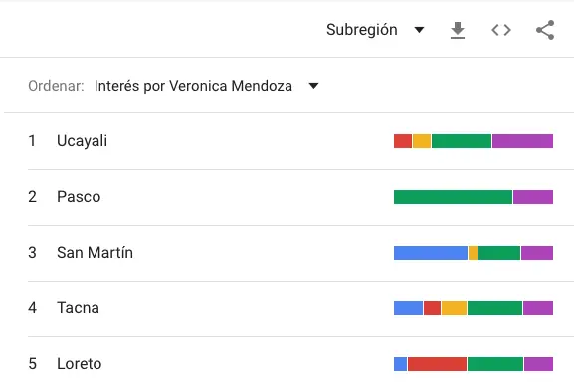
Task: Click the red segment in Ucayali bar
Action: (403, 141)
